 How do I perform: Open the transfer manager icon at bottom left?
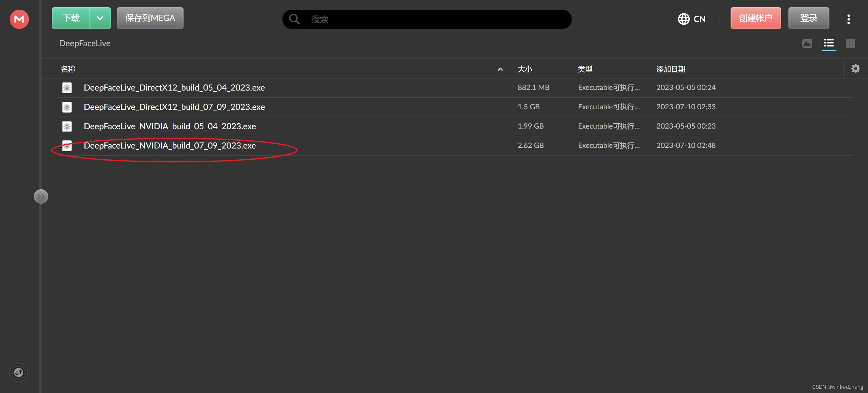pos(19,372)
